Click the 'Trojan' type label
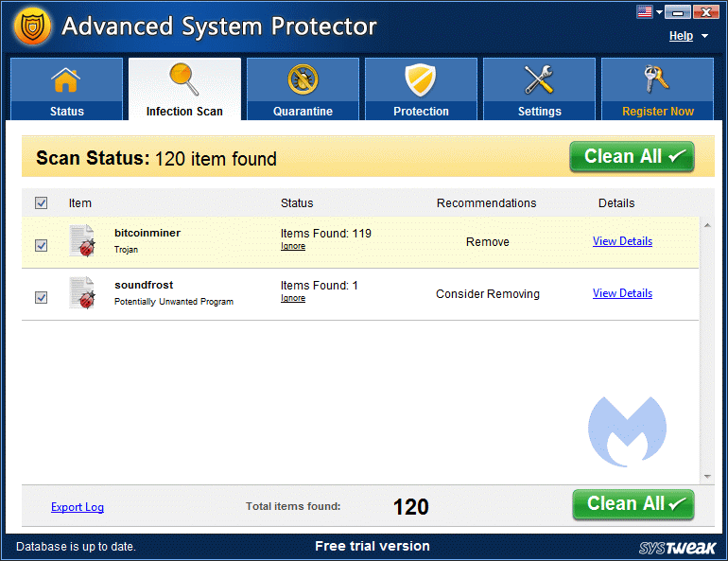 [126, 250]
